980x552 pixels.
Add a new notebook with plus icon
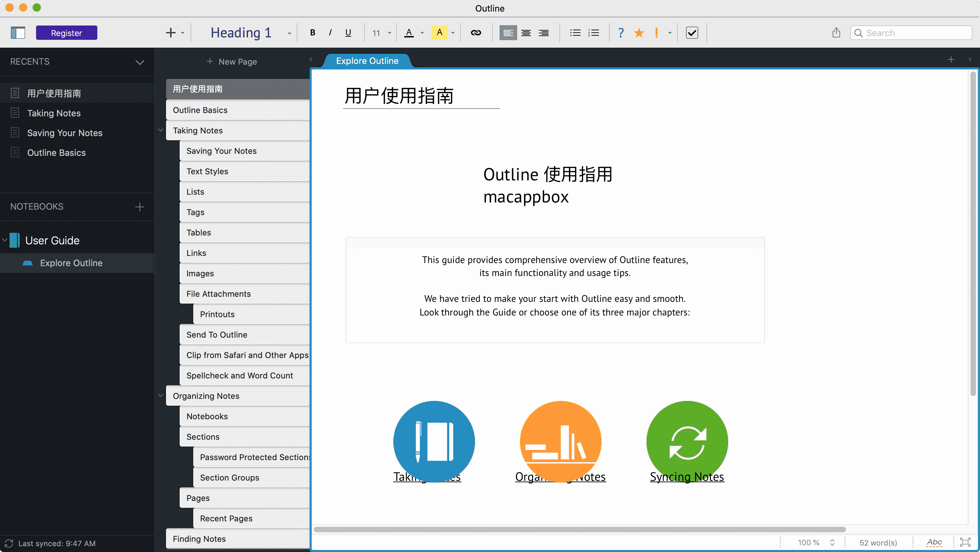tap(140, 207)
